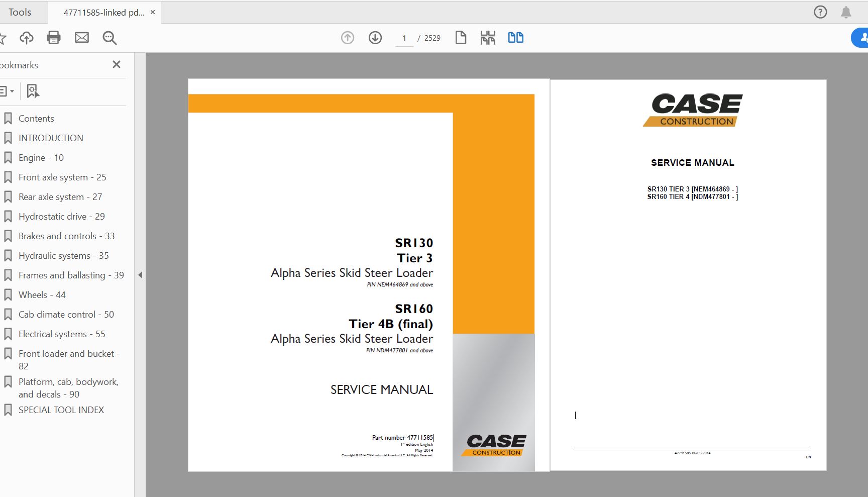This screenshot has height=497, width=868.
Task: Open Platform, cab, bodywork, and decals - 90
Action: click(x=69, y=388)
